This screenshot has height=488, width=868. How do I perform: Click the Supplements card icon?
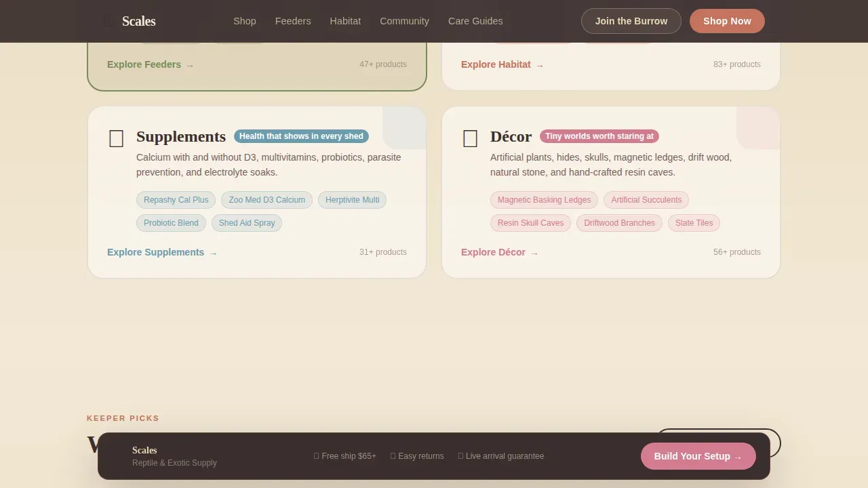pos(117,139)
